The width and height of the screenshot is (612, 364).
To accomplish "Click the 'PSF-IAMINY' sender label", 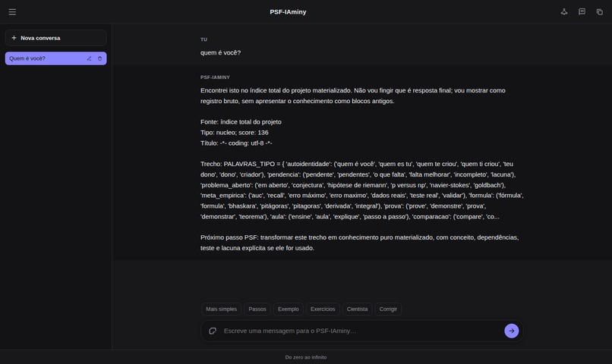I will tap(215, 77).
